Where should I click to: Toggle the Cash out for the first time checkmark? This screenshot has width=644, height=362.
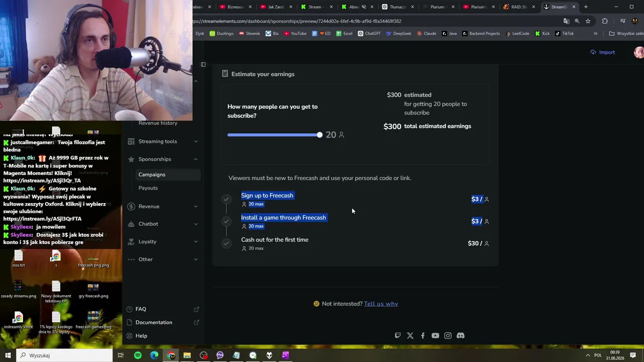226,243
